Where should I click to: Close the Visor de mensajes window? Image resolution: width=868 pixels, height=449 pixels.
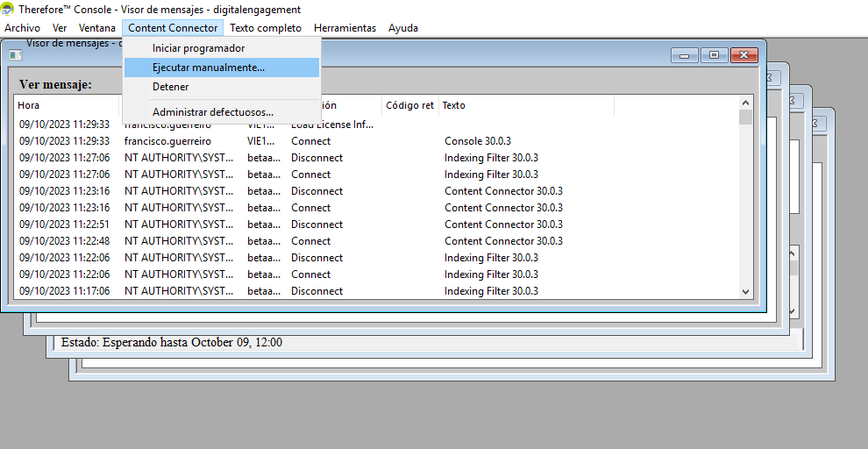(x=744, y=55)
